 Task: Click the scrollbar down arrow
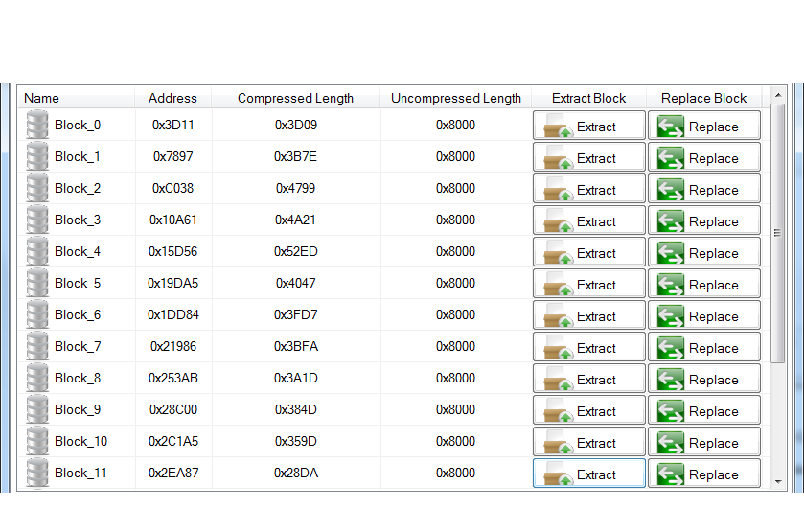tap(778, 482)
